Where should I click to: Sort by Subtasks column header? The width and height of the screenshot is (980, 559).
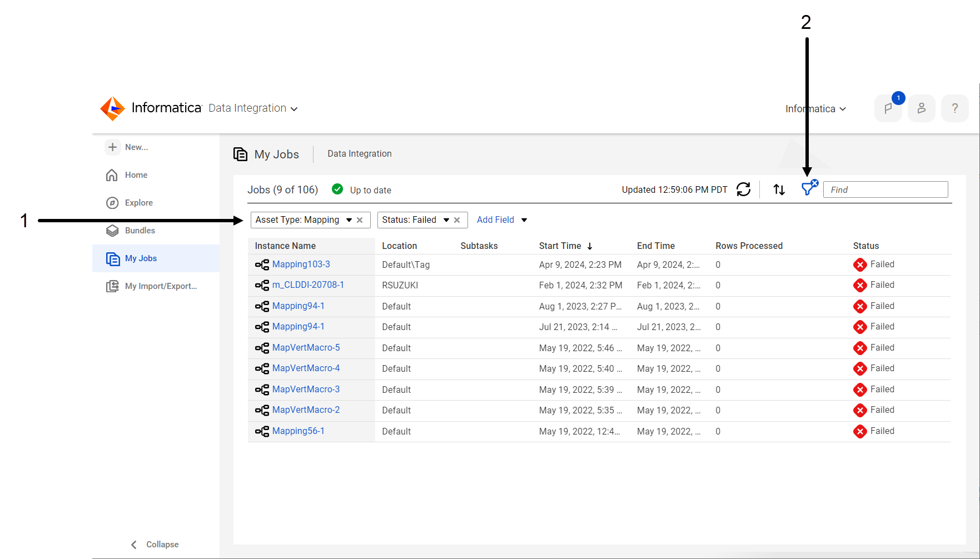(x=479, y=246)
